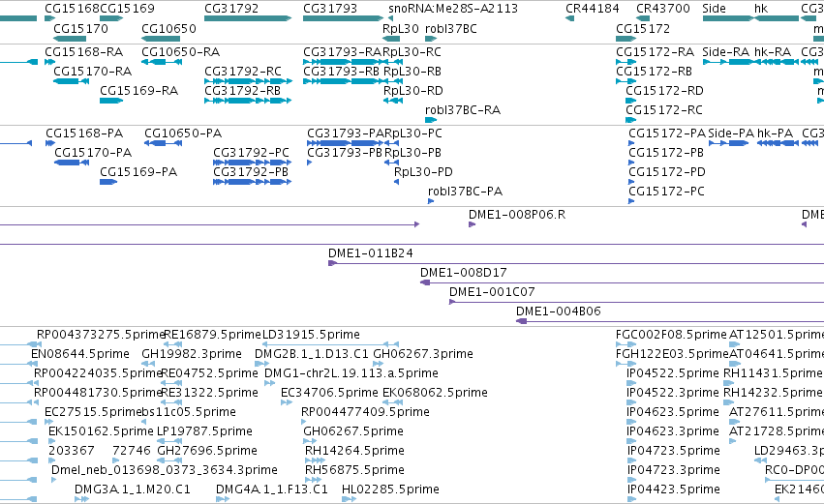Image resolution: width=824 pixels, height=504 pixels.
Task: Click the CG15172 gene label
Action: coord(643,28)
